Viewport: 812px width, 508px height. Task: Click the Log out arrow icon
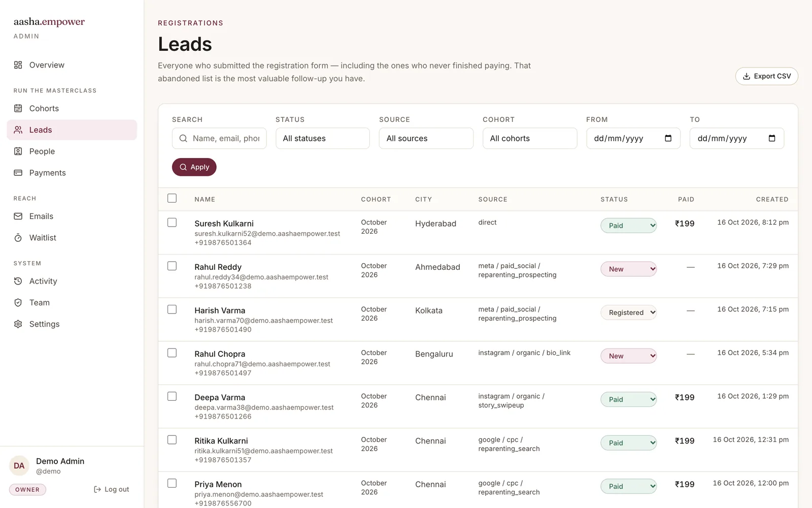[x=97, y=489]
